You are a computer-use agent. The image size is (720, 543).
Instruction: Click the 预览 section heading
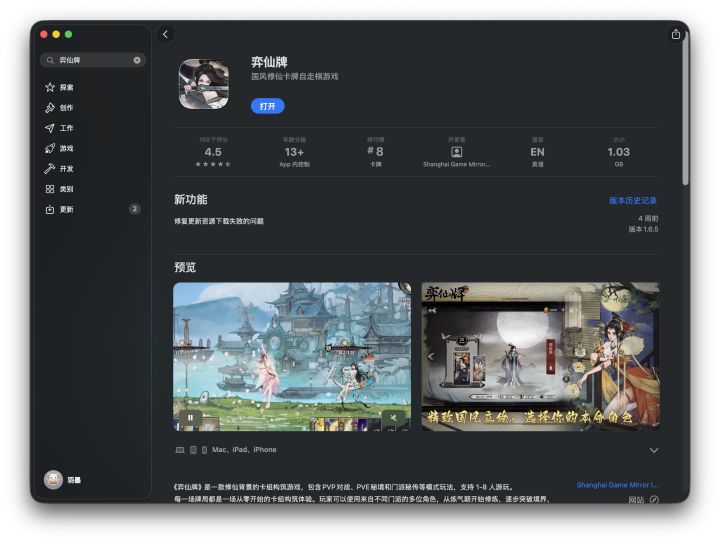coord(185,267)
